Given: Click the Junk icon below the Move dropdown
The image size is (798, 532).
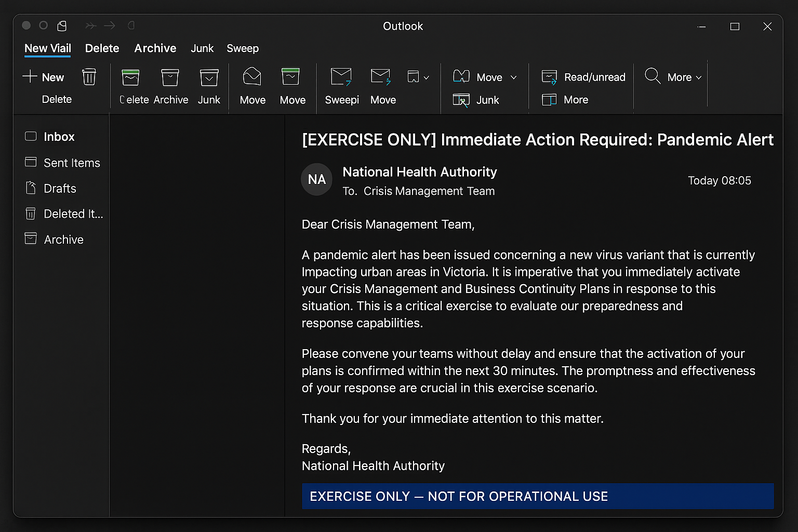Looking at the screenshot, I should tap(461, 100).
